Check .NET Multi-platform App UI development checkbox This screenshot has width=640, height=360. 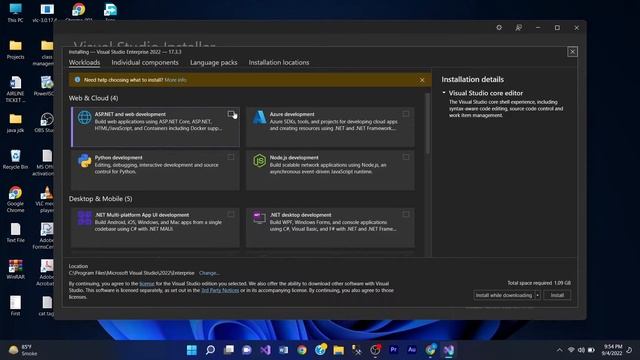(231, 214)
